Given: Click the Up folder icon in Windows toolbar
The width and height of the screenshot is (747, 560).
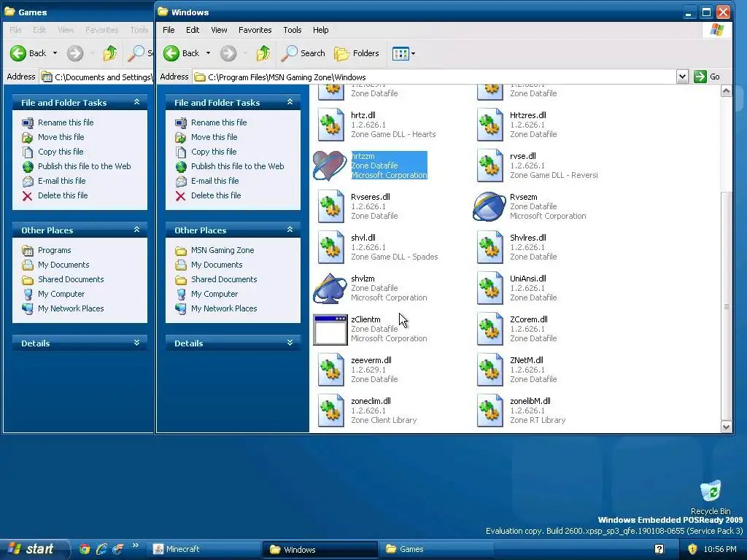Looking at the screenshot, I should [x=263, y=53].
